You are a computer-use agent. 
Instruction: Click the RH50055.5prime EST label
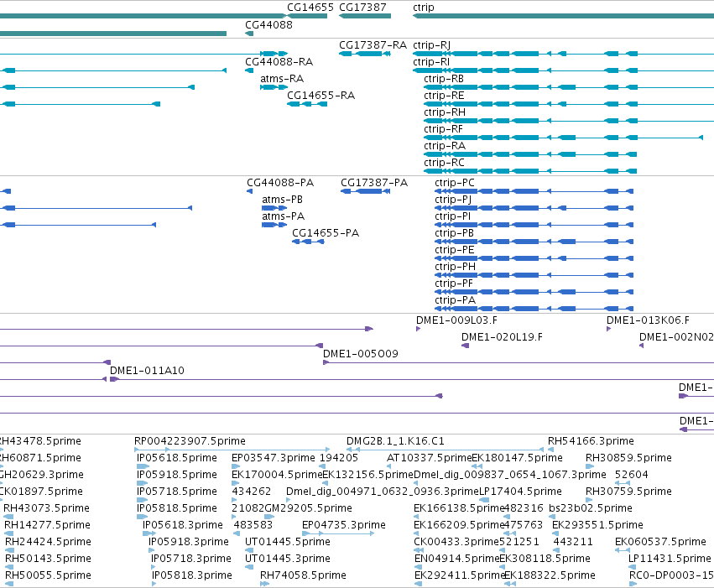(48, 576)
